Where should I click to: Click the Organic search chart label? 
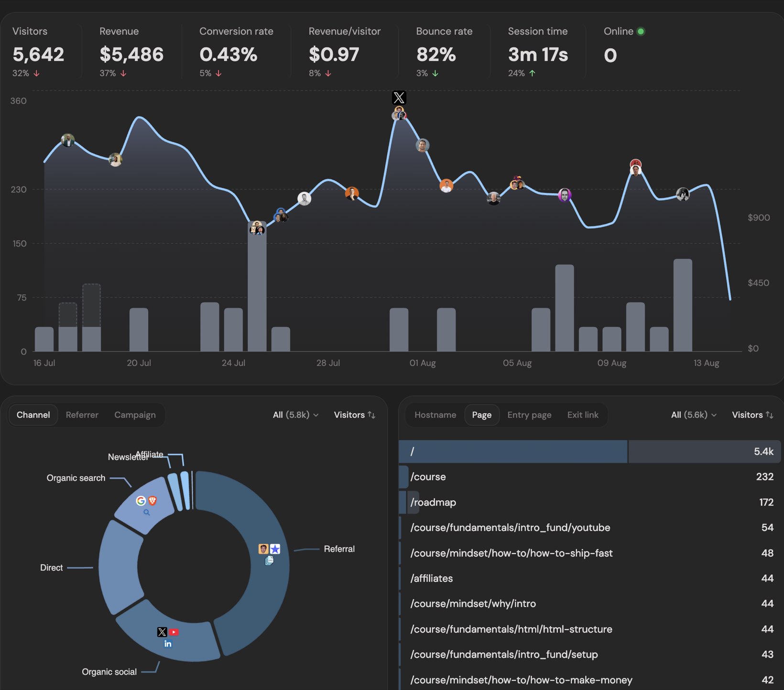click(76, 478)
